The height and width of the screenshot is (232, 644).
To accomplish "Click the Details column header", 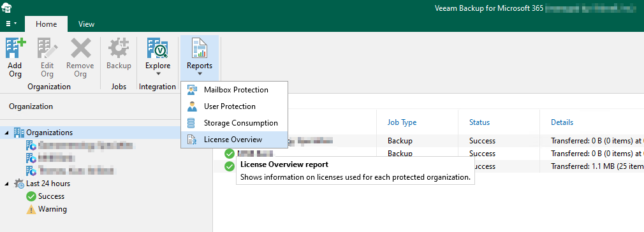I will 562,122.
